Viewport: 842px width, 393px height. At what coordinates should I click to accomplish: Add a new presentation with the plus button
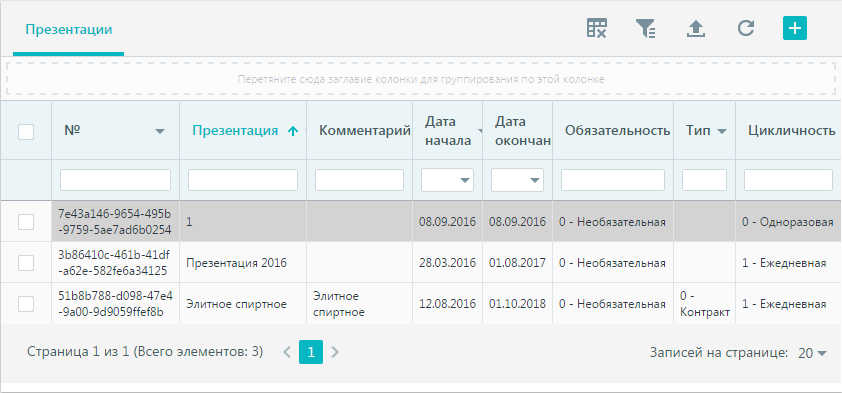(x=795, y=28)
